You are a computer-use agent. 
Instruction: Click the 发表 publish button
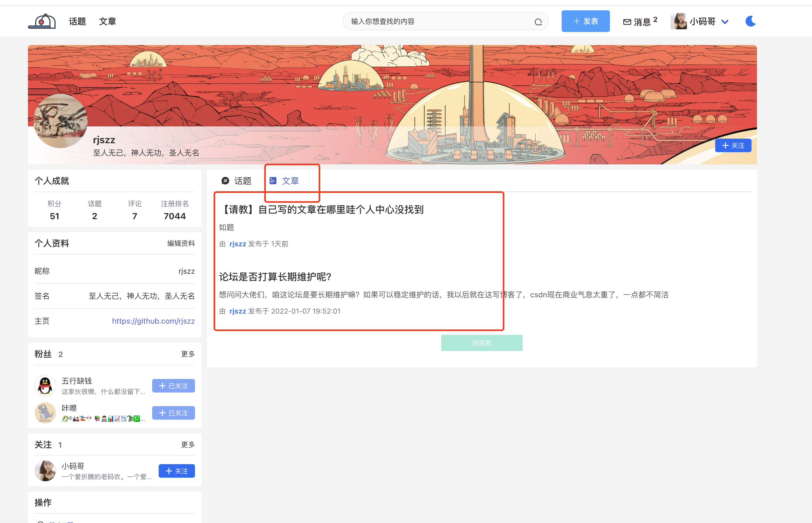pos(586,21)
